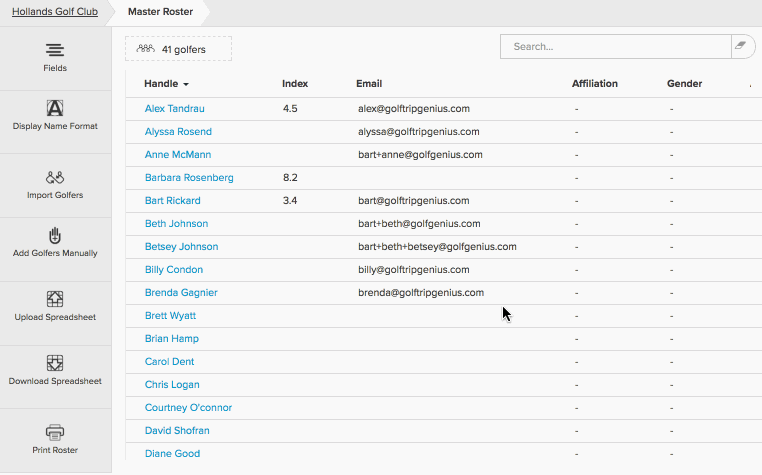Open Courtney O'connor's golfer profile
The image size is (762, 475).
[188, 408]
